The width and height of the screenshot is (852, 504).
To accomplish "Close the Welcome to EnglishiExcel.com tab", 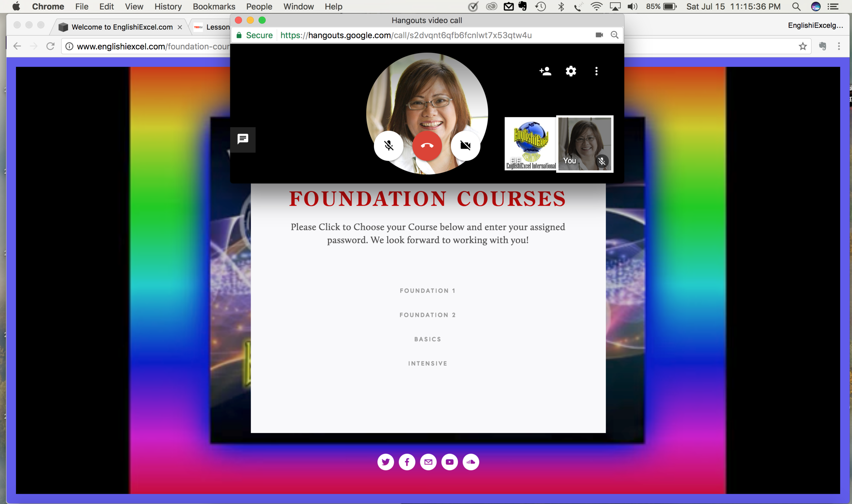I will (x=180, y=27).
